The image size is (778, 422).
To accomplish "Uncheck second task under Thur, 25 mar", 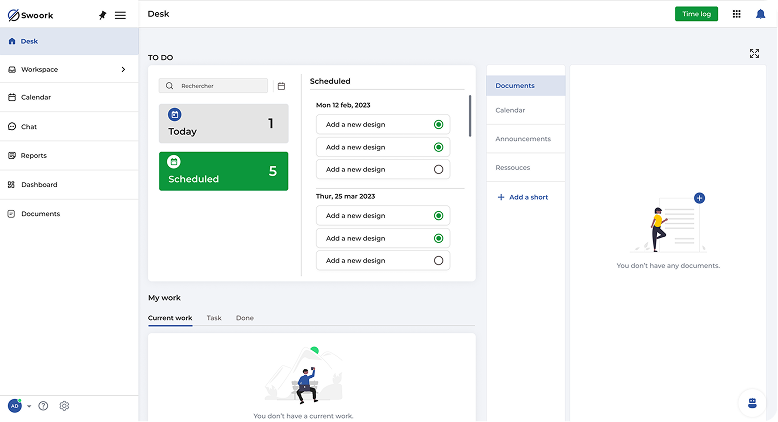I will (x=438, y=239).
